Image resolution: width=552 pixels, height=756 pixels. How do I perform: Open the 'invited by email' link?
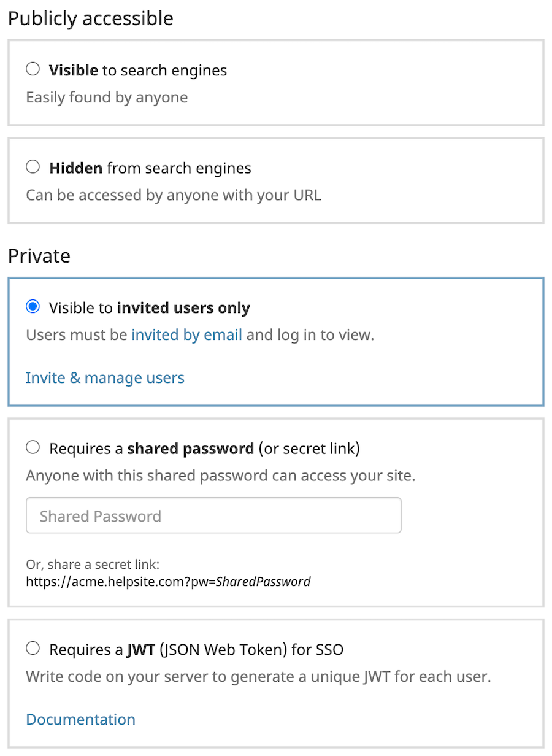[x=186, y=335]
